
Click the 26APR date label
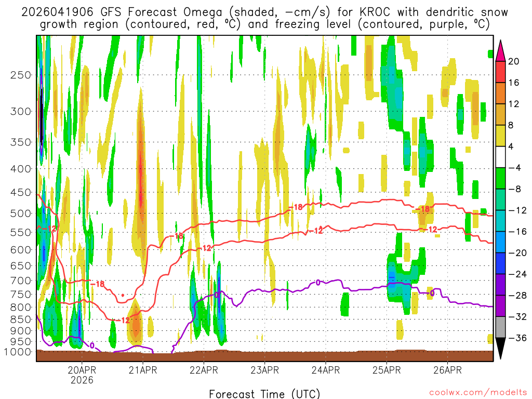(447, 370)
